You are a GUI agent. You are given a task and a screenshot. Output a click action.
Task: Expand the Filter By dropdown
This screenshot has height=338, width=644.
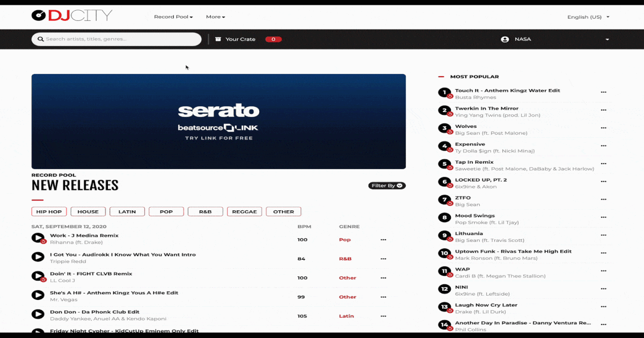387,186
